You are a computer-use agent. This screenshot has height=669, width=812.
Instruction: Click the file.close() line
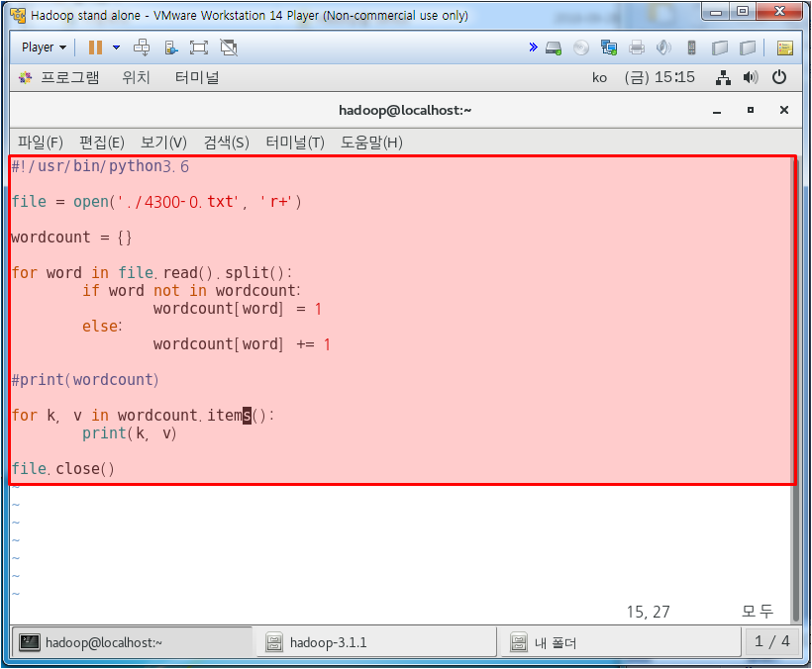coord(62,469)
